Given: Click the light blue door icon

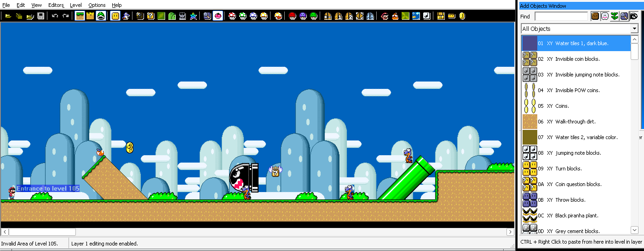Looking at the screenshot, I should tap(370, 16).
